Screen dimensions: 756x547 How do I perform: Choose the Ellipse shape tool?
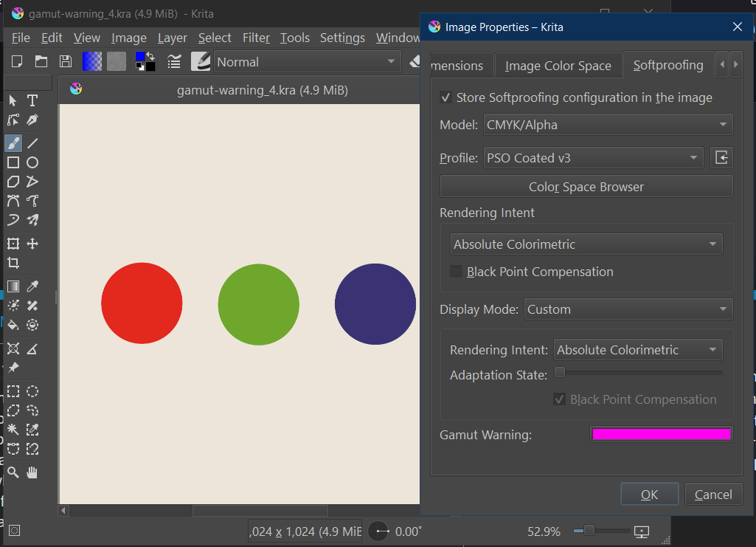(x=32, y=162)
